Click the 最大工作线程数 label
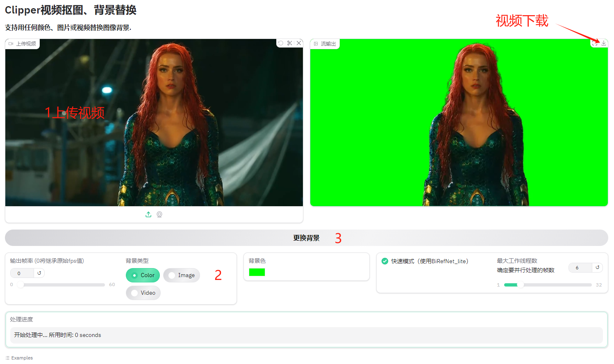Viewport: 614px width, 364px height. tap(517, 261)
